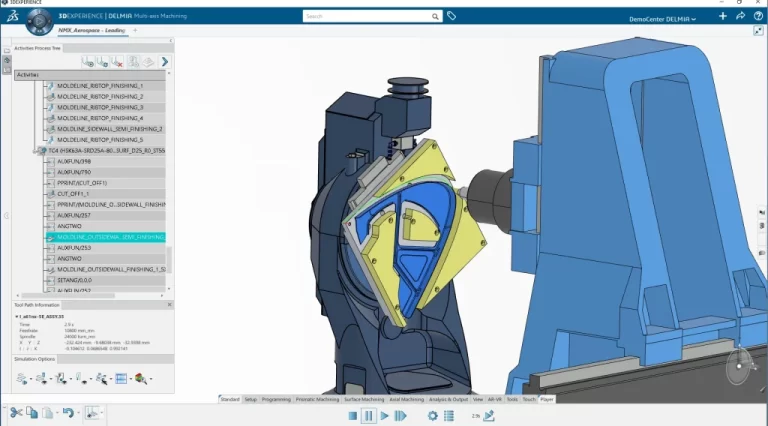Click into the Search input field
This screenshot has width=768, height=426.
coord(370,16)
